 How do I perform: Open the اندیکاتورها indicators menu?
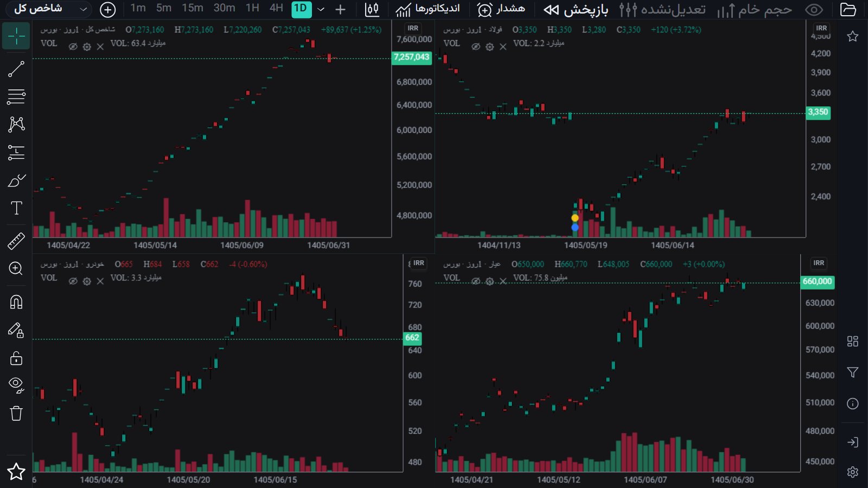click(427, 9)
